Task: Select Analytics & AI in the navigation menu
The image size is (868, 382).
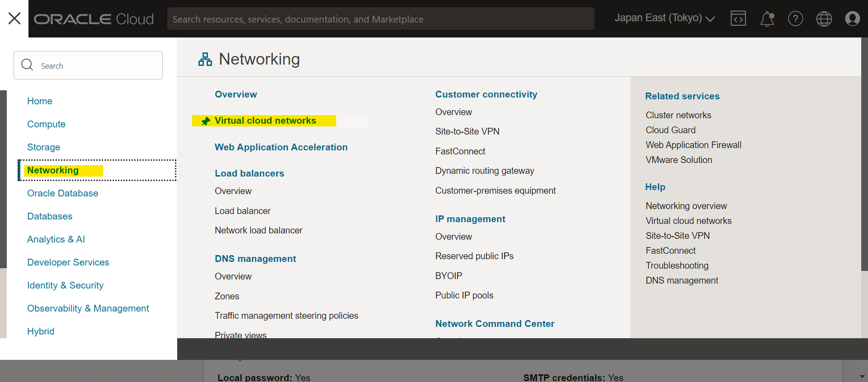Action: point(56,239)
